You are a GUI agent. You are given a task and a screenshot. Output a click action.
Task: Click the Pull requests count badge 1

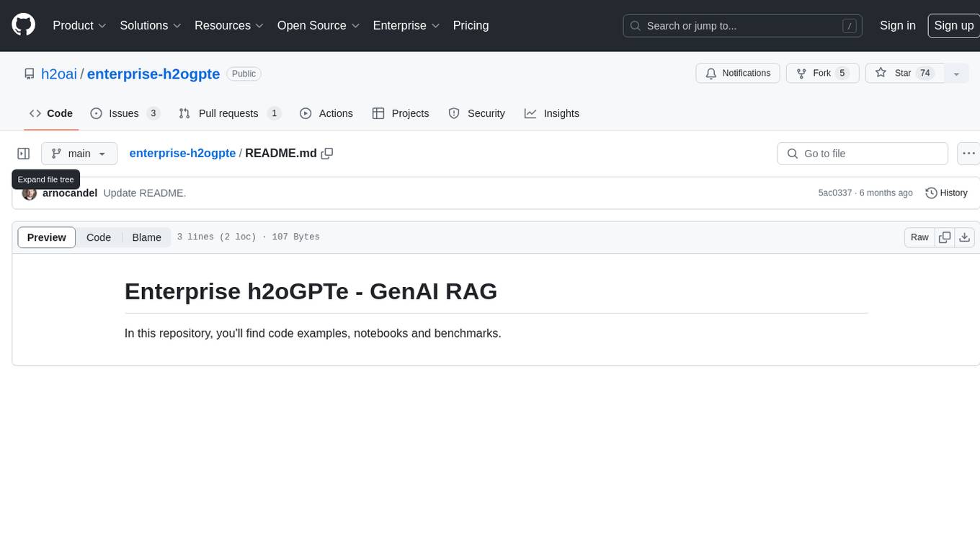pyautogui.click(x=274, y=113)
